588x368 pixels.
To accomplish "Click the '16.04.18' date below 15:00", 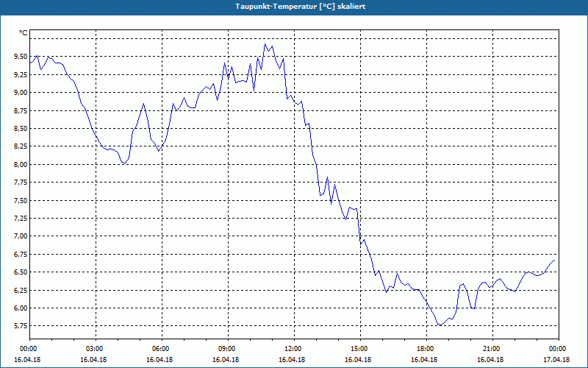I will tap(358, 359).
